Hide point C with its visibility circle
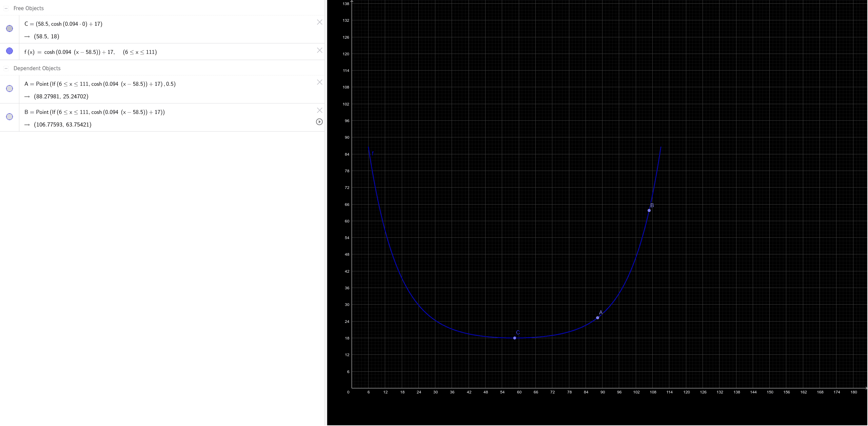The height and width of the screenshot is (426, 868). click(9, 28)
